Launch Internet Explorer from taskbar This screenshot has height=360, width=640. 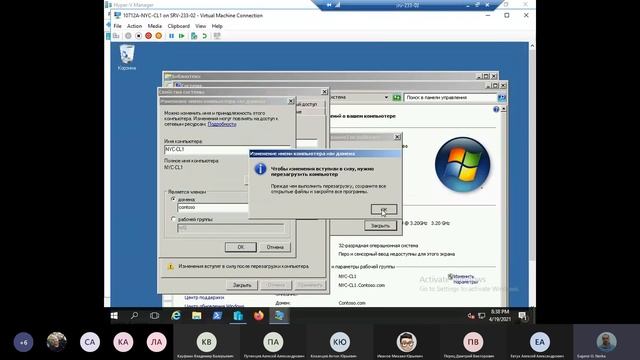[176, 316]
